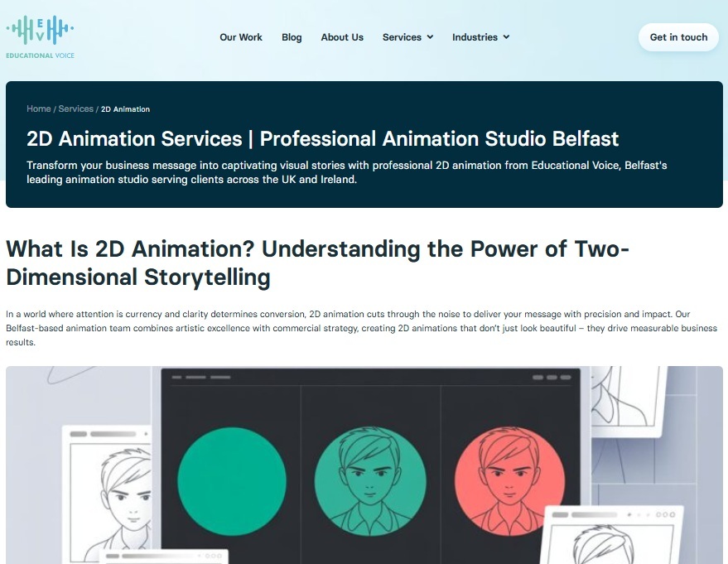The image size is (728, 564).
Task: Expand the Industries dropdown arrow
Action: click(x=506, y=37)
